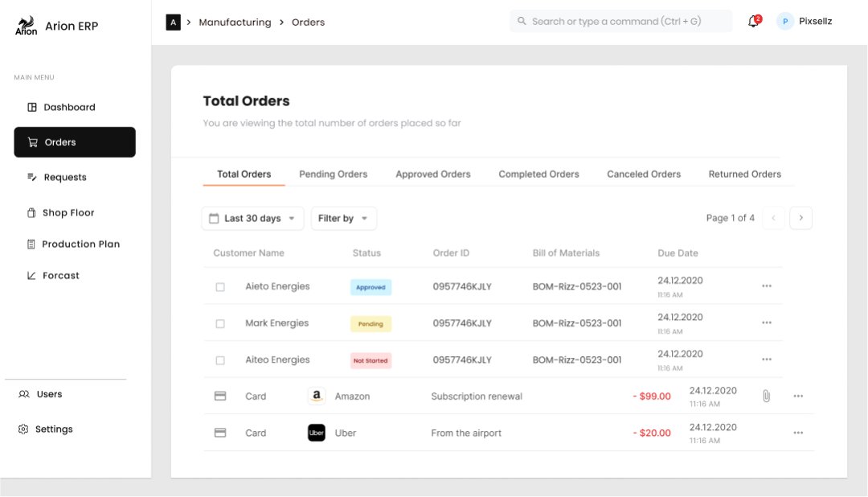Viewport: 868px width, 497px height.
Task: Open the Last 30 days dropdown
Action: tap(252, 218)
